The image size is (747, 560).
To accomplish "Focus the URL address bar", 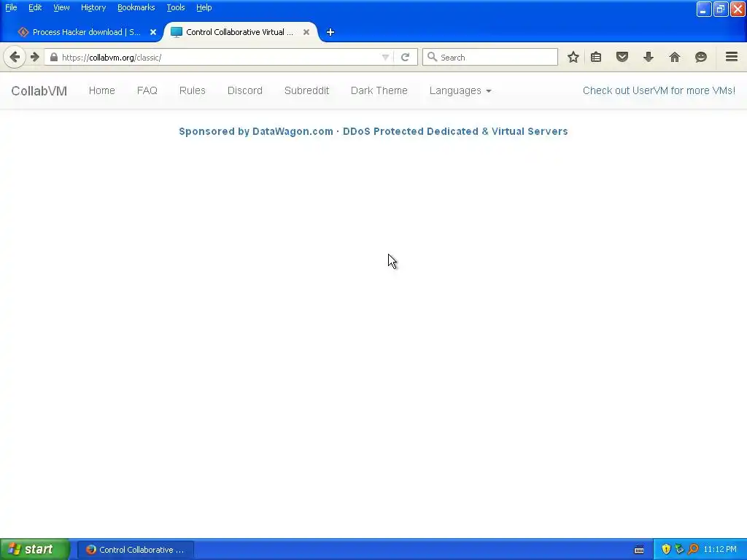I will pos(219,57).
